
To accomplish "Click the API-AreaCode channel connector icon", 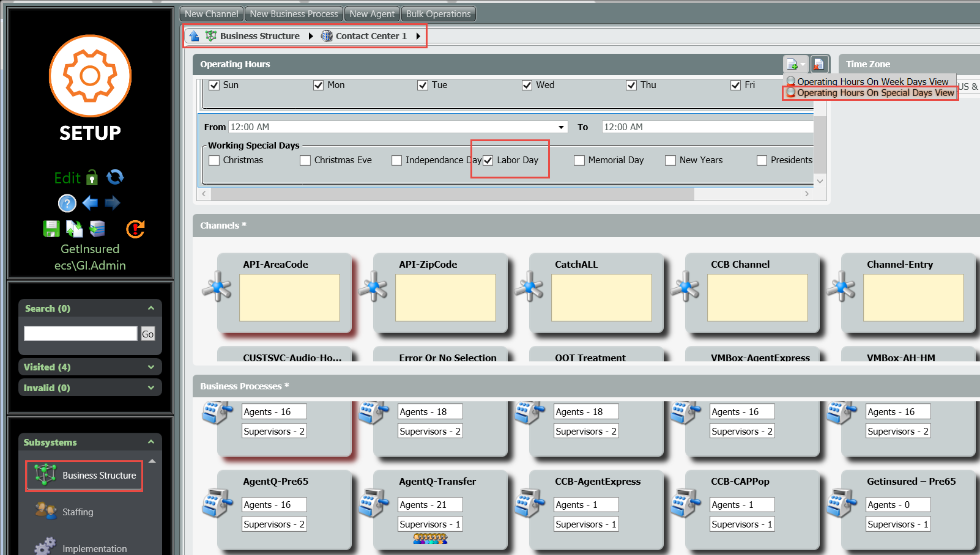I will pos(217,287).
